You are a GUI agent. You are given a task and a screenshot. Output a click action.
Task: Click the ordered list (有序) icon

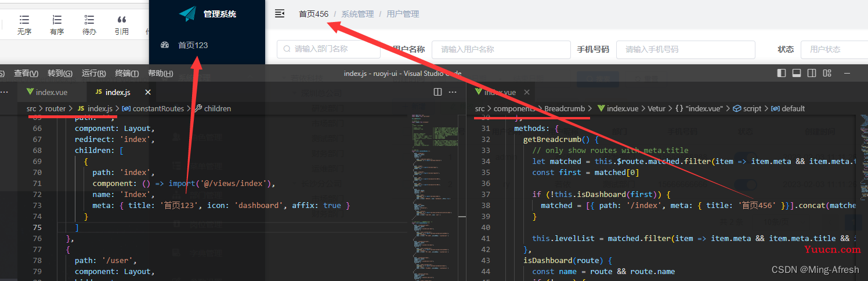pyautogui.click(x=56, y=21)
